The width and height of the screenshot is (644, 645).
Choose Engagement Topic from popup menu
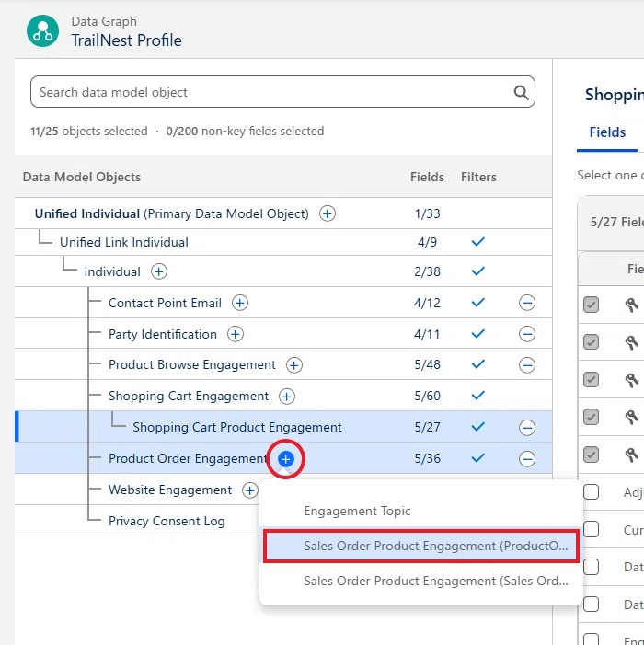(x=421, y=511)
